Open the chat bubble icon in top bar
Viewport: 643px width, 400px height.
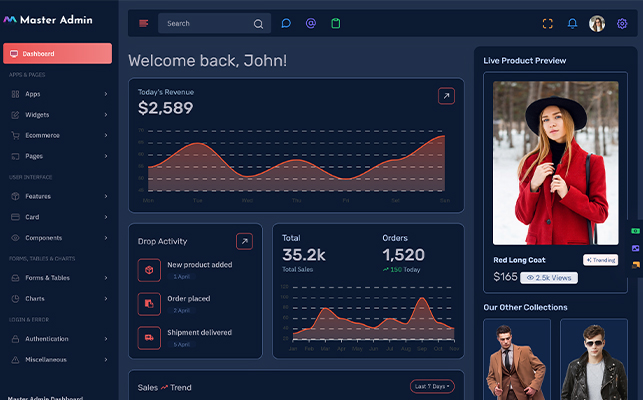286,23
